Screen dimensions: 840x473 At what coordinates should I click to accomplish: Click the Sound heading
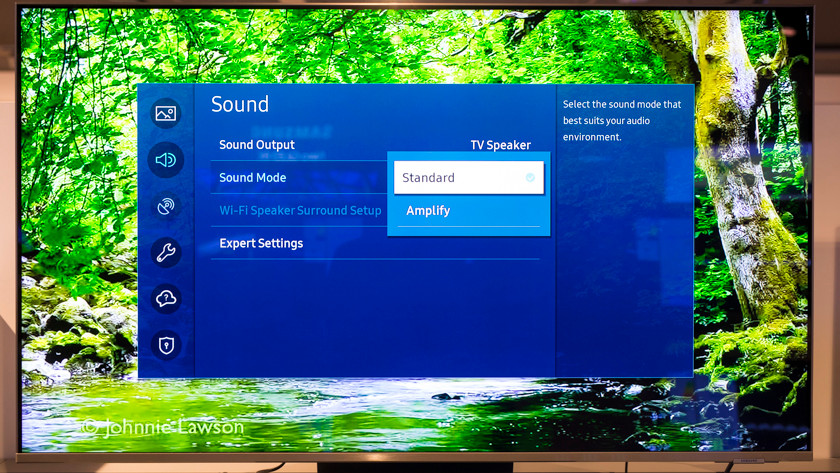[240, 104]
